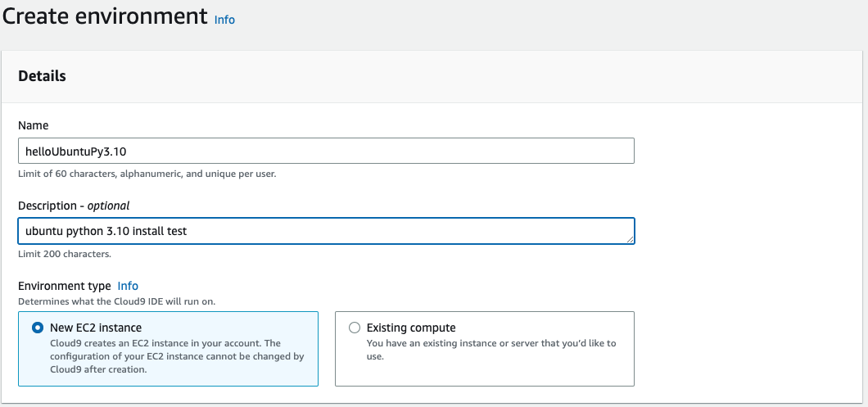
Task: Click the "Determines what the Cloud9 IDE" description
Action: pos(116,301)
